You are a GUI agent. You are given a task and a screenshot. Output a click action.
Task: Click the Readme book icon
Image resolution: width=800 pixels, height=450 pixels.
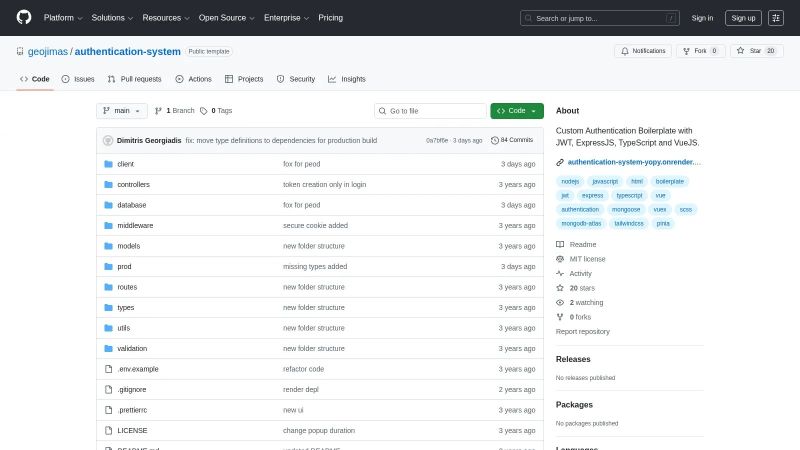point(560,244)
